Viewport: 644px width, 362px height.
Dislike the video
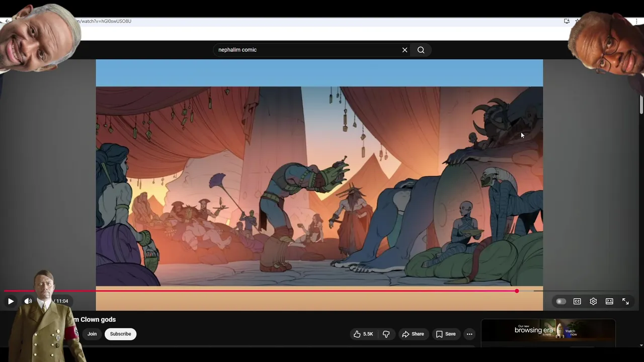pos(386,334)
